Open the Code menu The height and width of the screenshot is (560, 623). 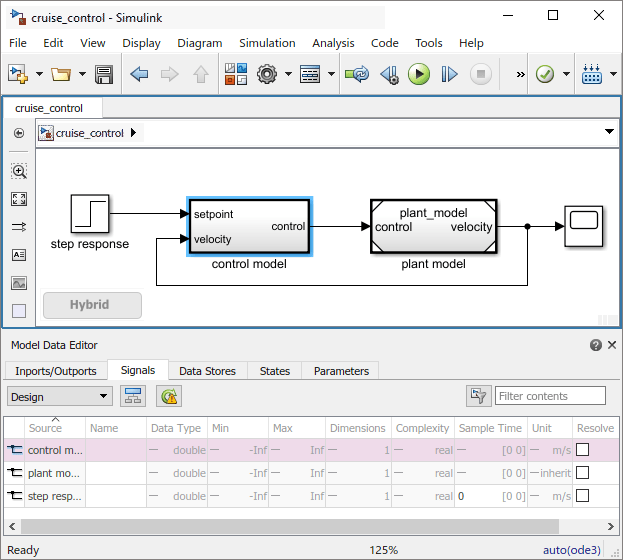tap(385, 43)
